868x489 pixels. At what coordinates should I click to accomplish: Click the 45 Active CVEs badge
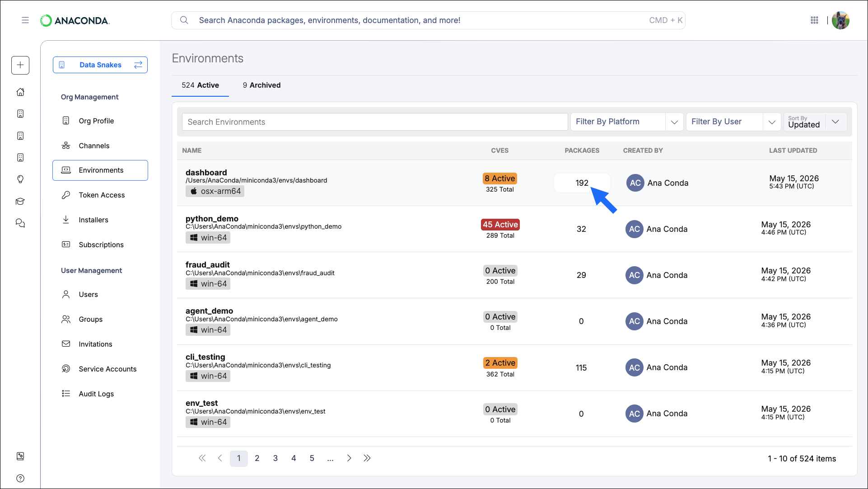pos(500,225)
